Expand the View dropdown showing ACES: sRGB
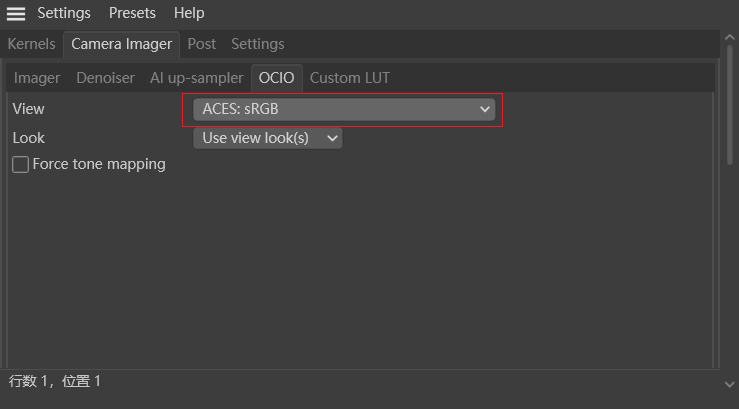Viewport: 739px width, 409px height. pyautogui.click(x=344, y=109)
